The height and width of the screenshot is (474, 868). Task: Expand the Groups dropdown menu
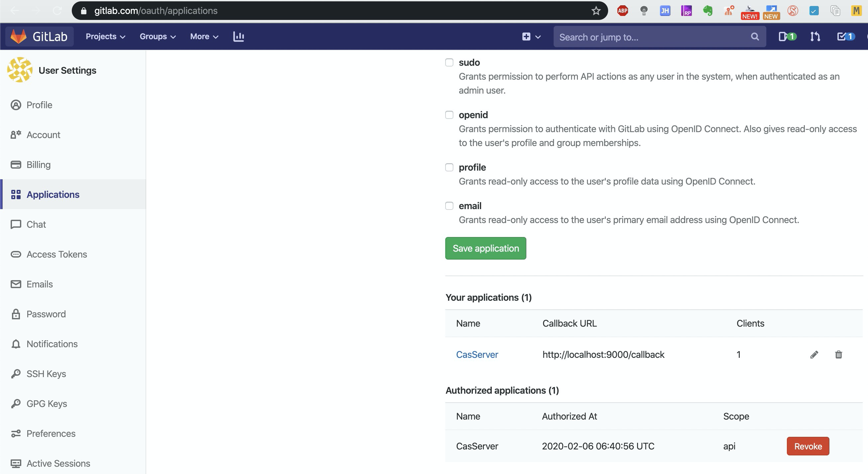[x=158, y=37]
